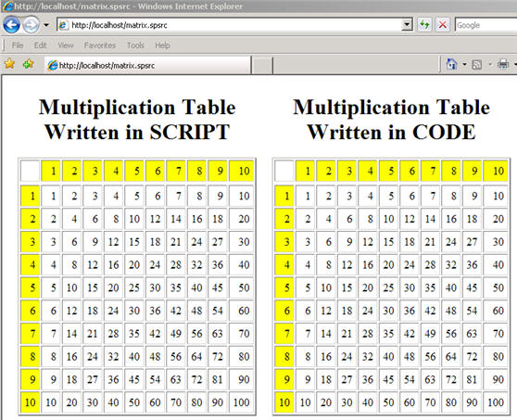Open the Home button dropdown arrow
Viewport: 517px width, 420px height.
point(464,64)
